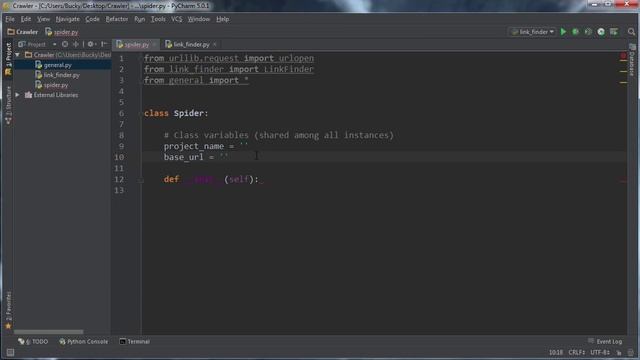The image size is (640, 360).
Task: Open the Code menu
Action: 92,19
